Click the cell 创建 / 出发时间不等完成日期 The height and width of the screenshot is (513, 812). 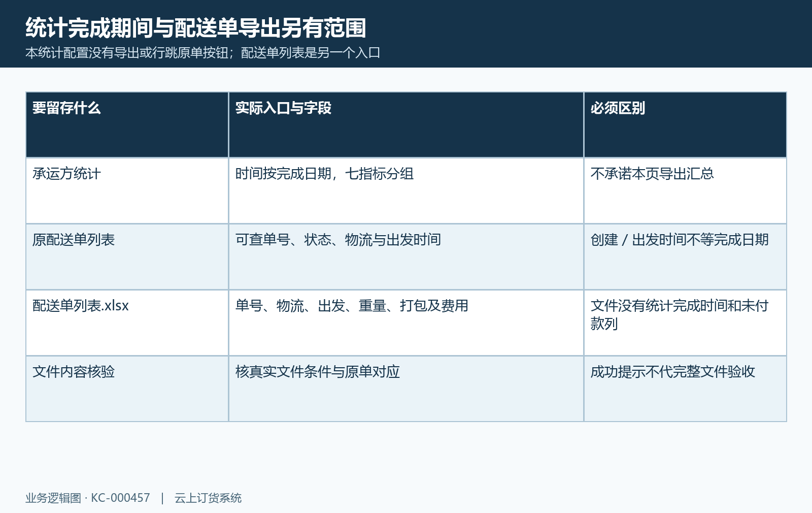(x=685, y=256)
